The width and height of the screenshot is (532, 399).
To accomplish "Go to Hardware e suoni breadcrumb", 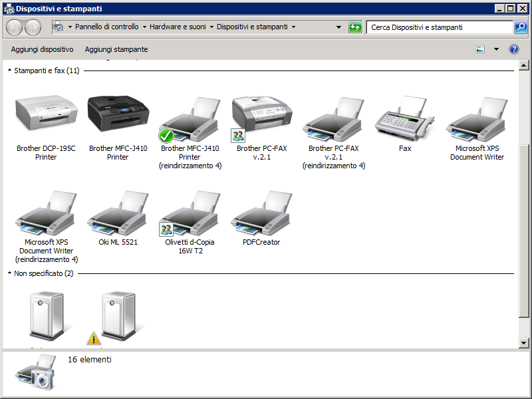I will tap(178, 27).
